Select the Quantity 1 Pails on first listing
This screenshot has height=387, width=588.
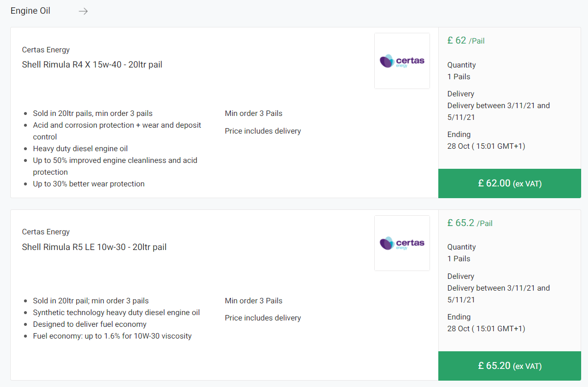[459, 77]
